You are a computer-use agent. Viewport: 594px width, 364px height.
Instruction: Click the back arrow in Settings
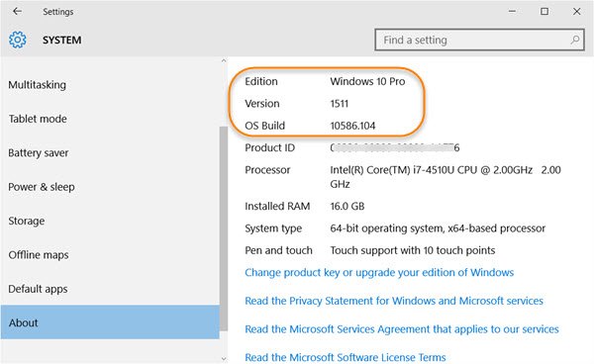coord(17,11)
